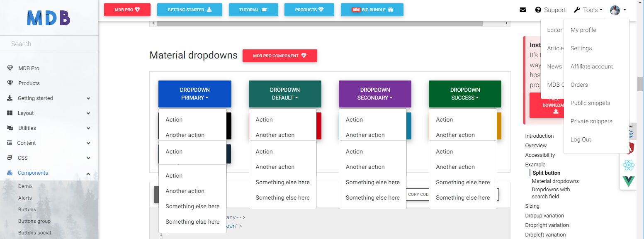Viewport: 644px width, 239px height.
Task: Go to Introduction in page contents
Action: (x=539, y=136)
